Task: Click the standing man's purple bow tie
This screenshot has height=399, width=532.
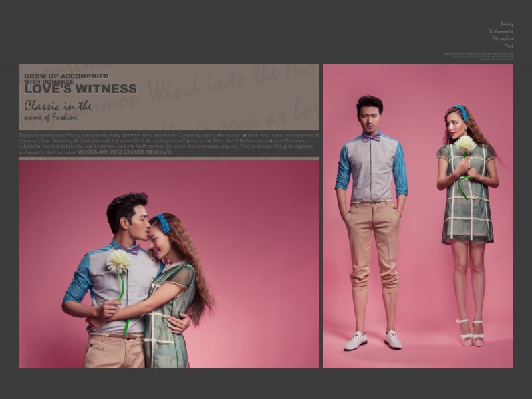Action: pos(371,138)
